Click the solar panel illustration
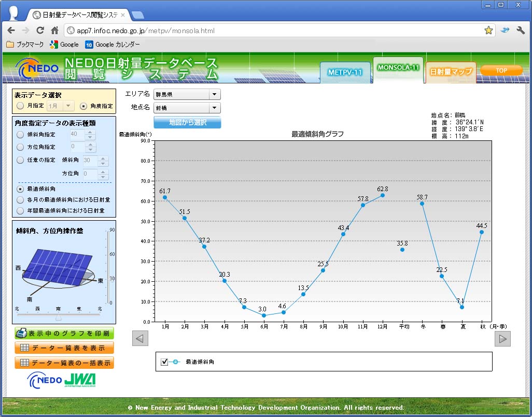The image size is (532, 417). click(x=58, y=268)
